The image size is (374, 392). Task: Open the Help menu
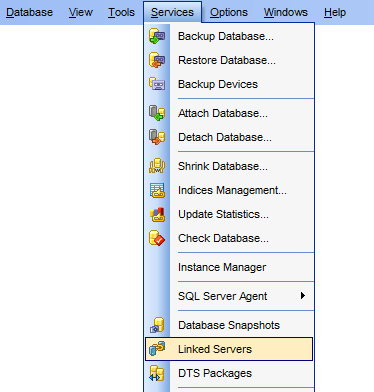335,13
